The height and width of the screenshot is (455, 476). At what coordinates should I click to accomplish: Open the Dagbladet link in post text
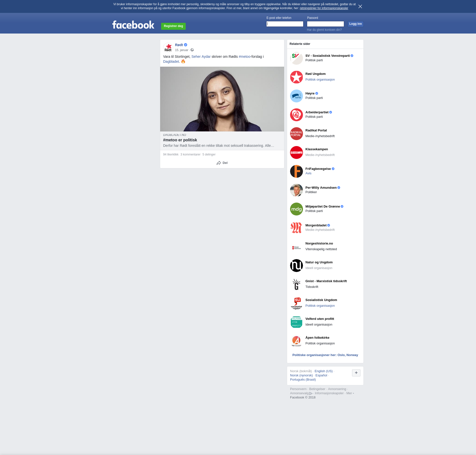(171, 61)
